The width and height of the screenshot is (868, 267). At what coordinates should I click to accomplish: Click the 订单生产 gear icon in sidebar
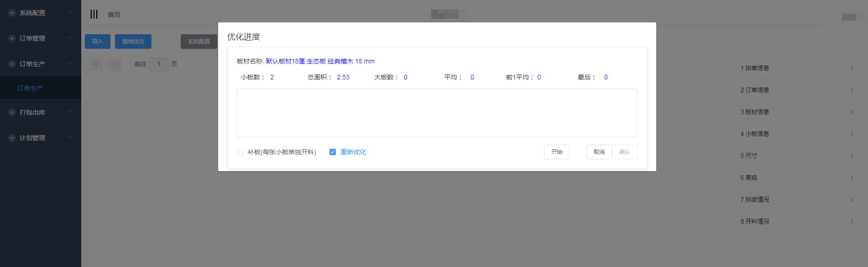tap(12, 64)
